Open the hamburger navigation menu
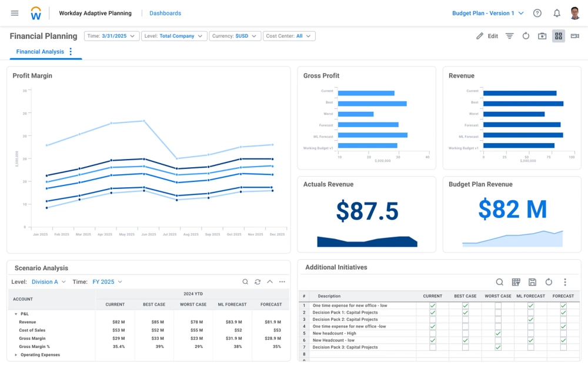The width and height of the screenshot is (588, 368). (x=15, y=13)
